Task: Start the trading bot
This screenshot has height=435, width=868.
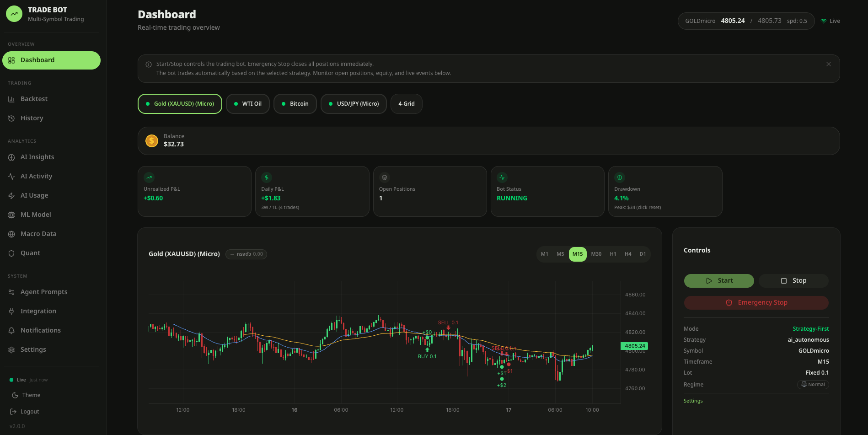Action: pos(719,281)
